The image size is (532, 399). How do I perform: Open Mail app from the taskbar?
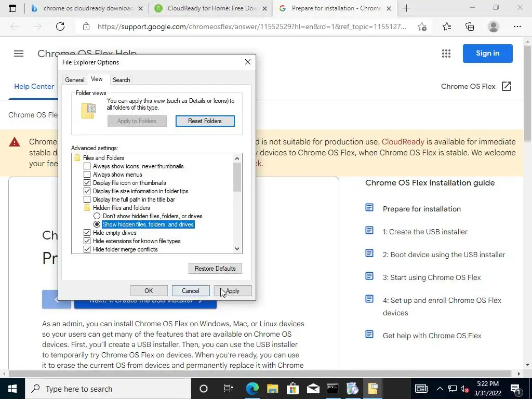pos(313,389)
